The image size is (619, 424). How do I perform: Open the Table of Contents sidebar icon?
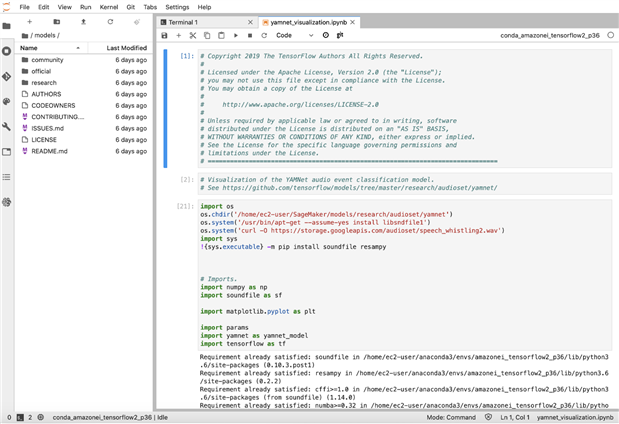pyautogui.click(x=7, y=177)
